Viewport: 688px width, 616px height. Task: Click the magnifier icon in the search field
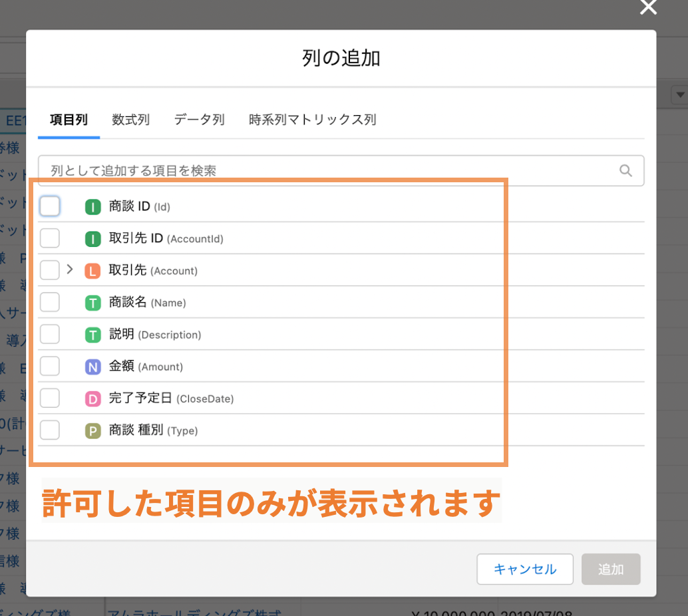point(625,171)
